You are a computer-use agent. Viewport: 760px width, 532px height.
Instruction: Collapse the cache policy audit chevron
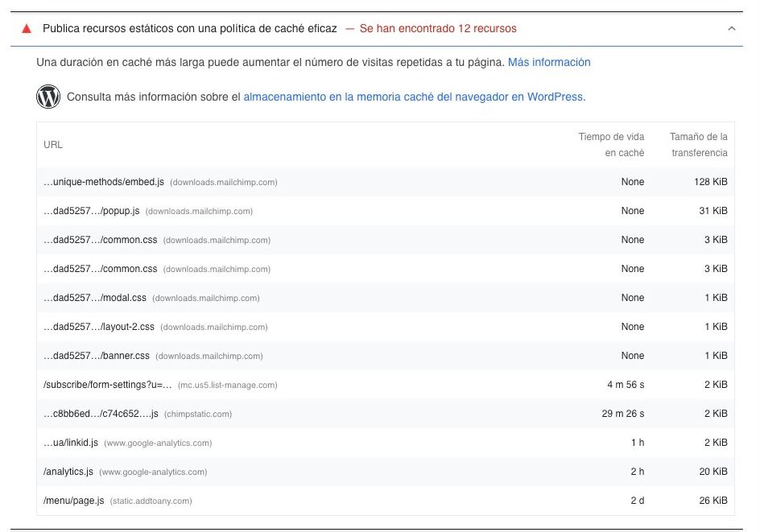coord(731,29)
